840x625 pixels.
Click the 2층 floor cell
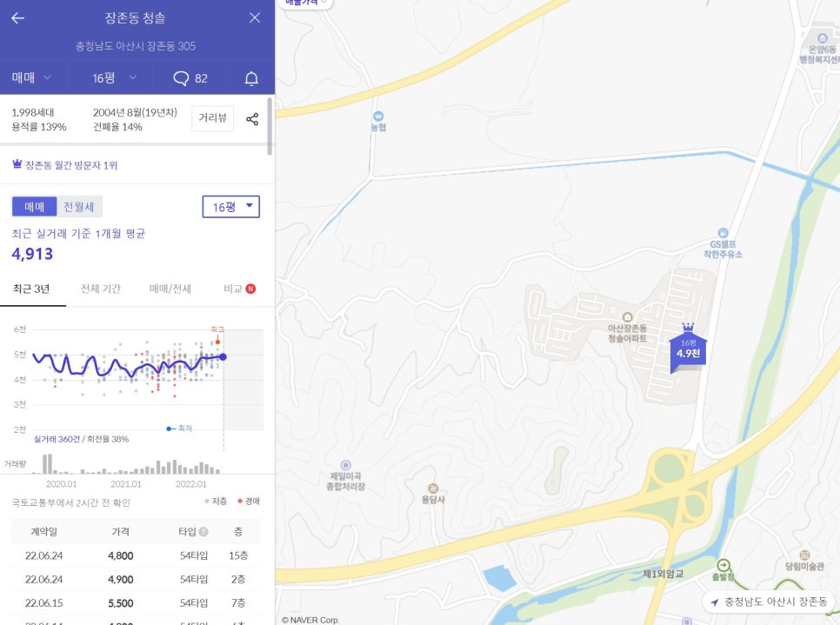coord(238,580)
